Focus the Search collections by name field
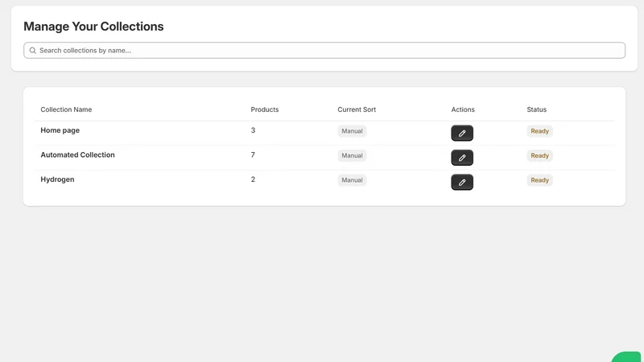Image resolution: width=644 pixels, height=362 pixels. (x=324, y=51)
